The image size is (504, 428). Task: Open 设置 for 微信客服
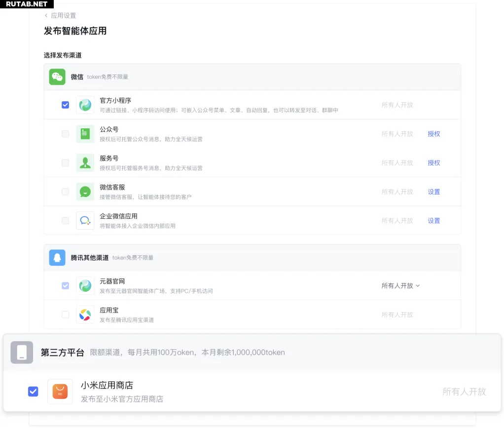(434, 192)
